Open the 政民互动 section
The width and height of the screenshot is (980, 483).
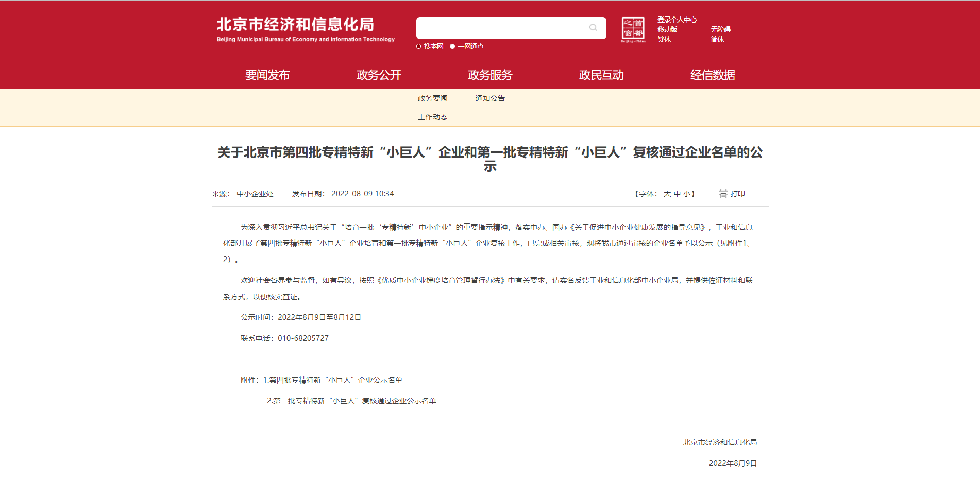pyautogui.click(x=601, y=75)
